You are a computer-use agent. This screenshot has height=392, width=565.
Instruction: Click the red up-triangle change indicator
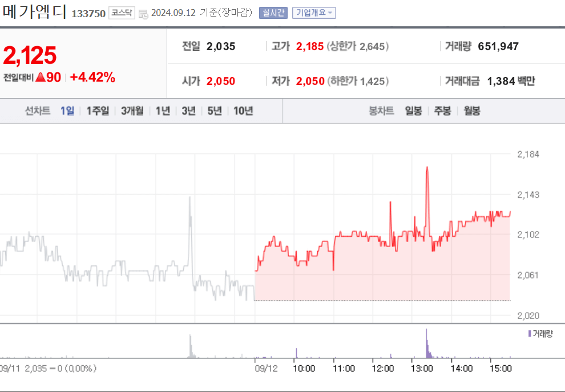coord(41,76)
